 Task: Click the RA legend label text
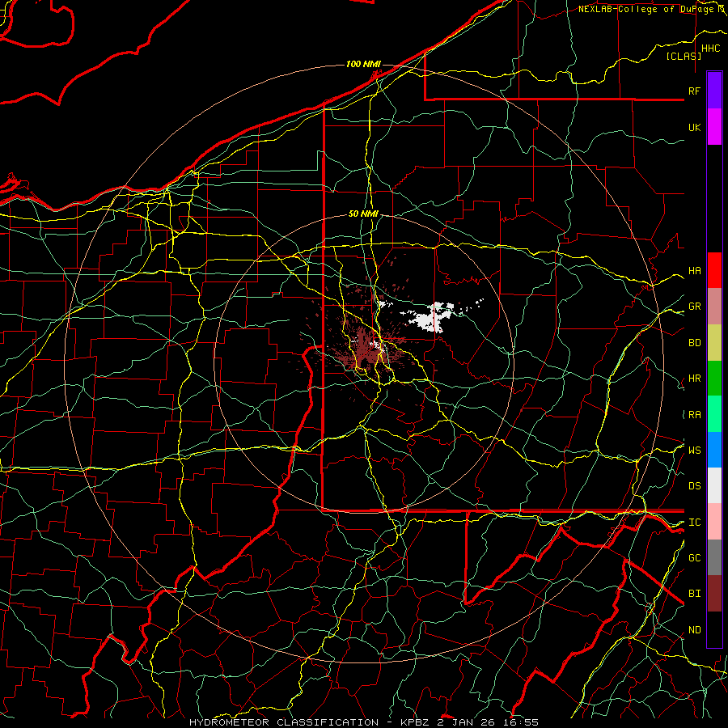point(695,415)
